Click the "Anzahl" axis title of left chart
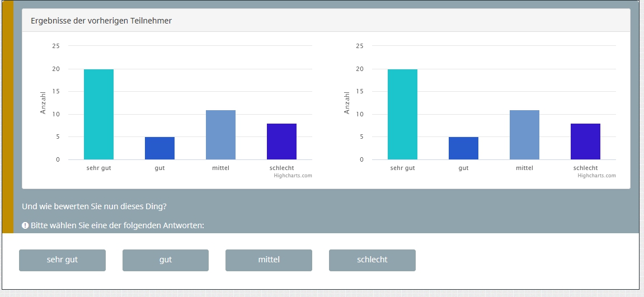The width and height of the screenshot is (644, 297). point(43,103)
